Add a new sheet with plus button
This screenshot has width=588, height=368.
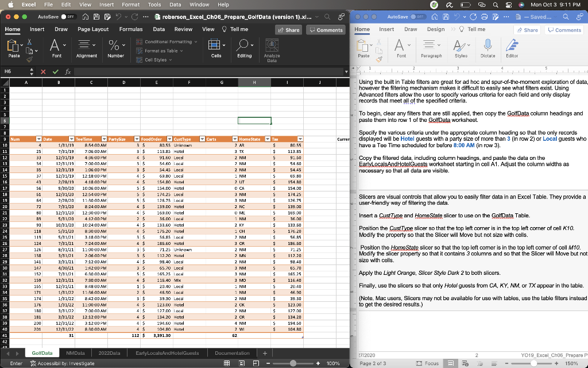coord(265,353)
